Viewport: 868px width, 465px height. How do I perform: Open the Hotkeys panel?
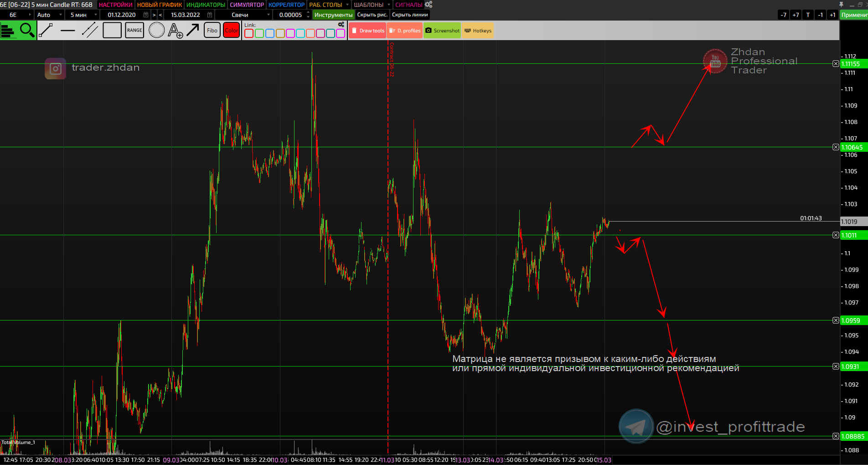tap(478, 31)
